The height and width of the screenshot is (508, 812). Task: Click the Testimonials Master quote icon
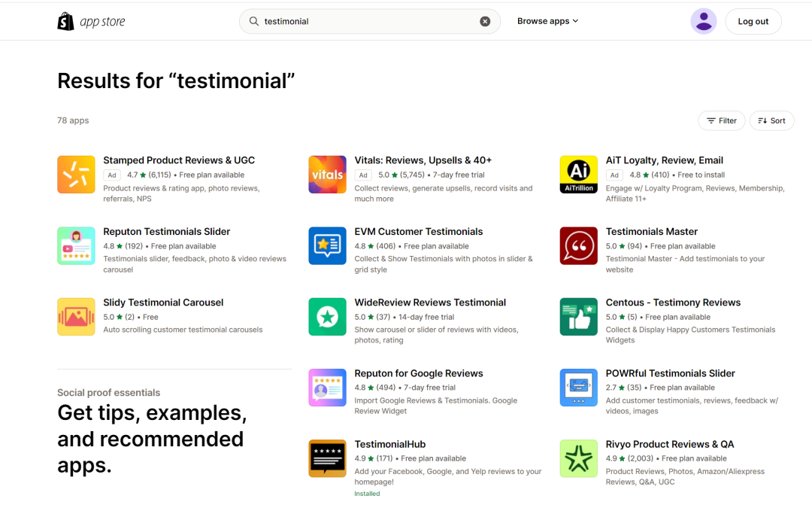[x=578, y=245]
